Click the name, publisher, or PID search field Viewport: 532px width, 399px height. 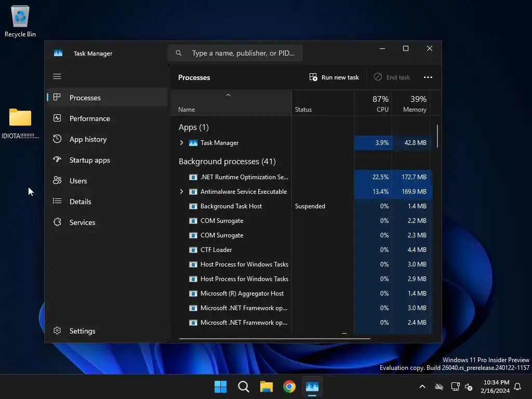[x=235, y=53]
